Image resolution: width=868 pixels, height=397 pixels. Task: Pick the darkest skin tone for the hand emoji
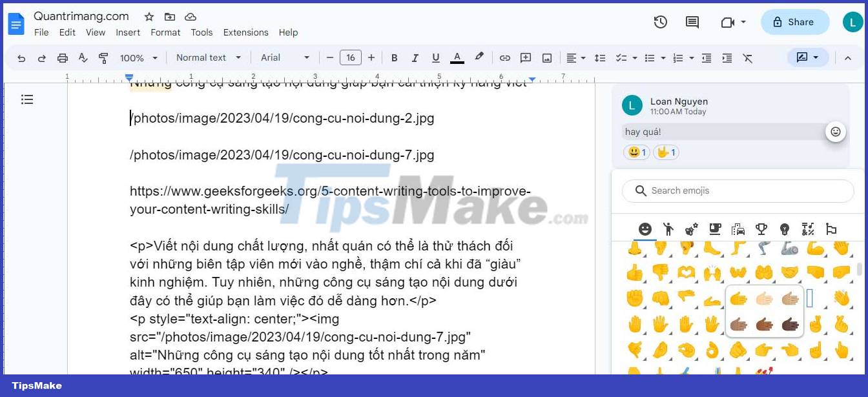tap(790, 325)
